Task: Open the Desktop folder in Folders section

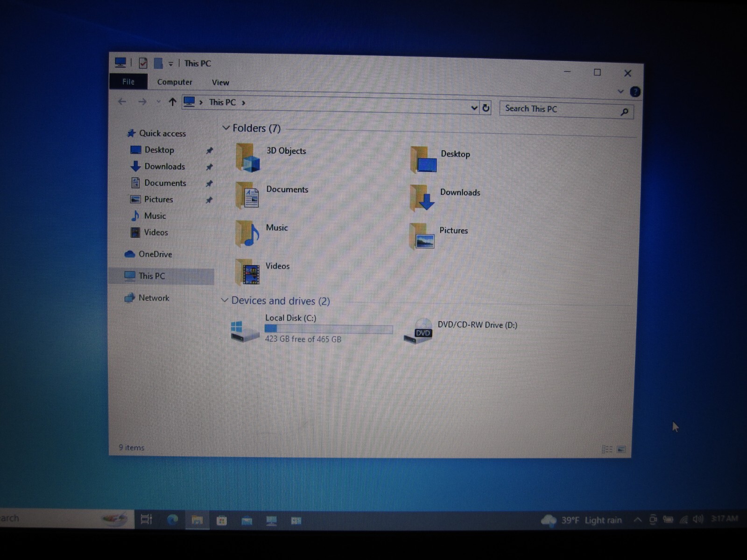Action: point(441,160)
